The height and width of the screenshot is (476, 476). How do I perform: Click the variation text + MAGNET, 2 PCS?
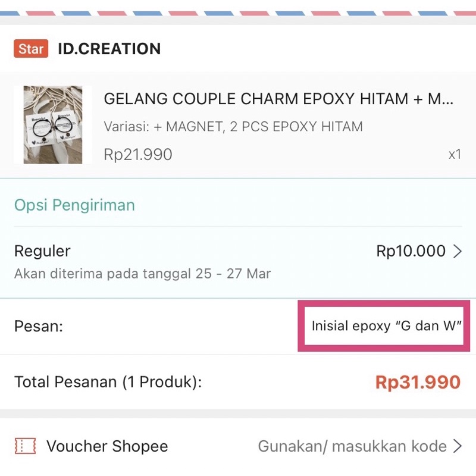pyautogui.click(x=233, y=127)
